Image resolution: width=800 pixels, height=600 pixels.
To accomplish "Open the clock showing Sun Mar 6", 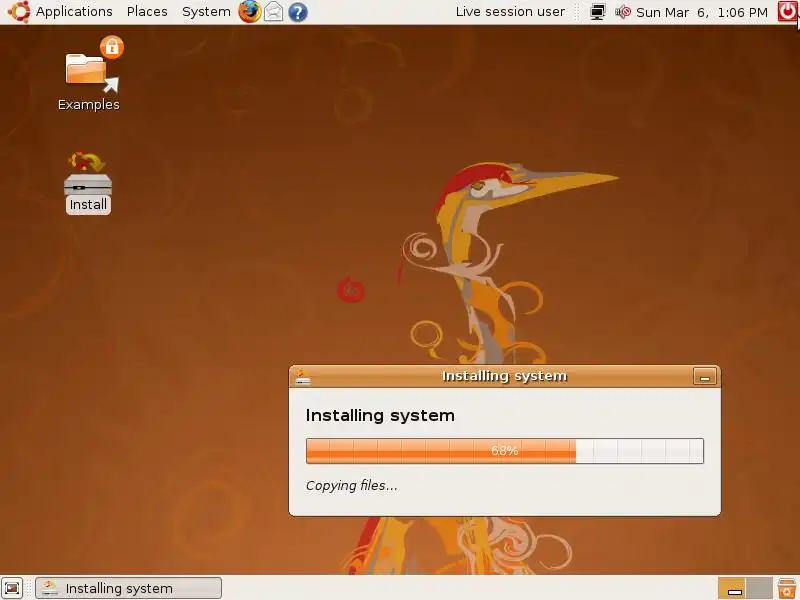I will click(702, 12).
